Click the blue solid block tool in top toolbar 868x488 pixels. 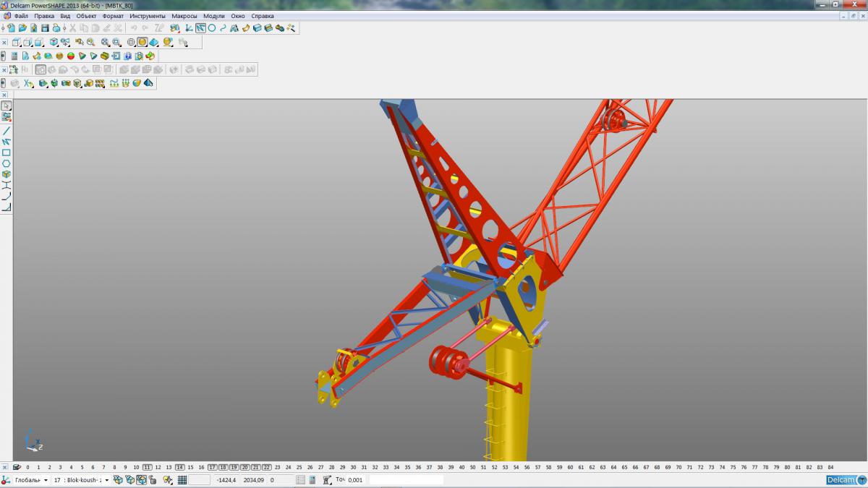click(x=258, y=27)
